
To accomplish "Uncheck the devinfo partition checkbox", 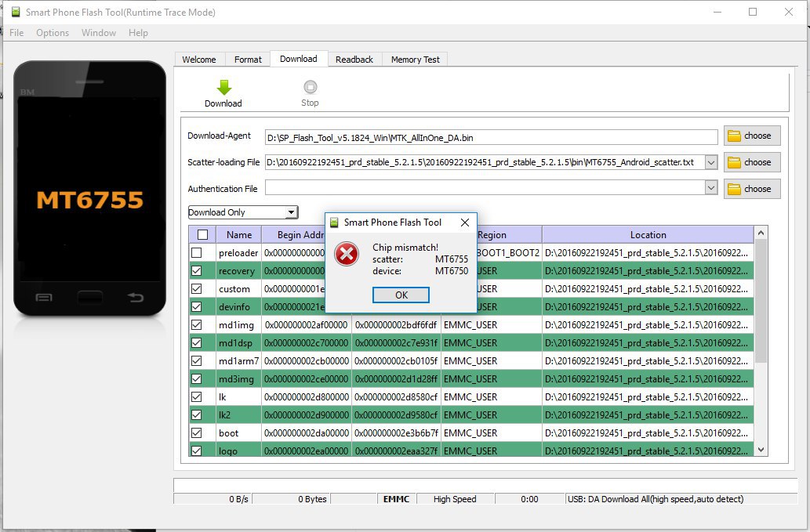I will (196, 307).
